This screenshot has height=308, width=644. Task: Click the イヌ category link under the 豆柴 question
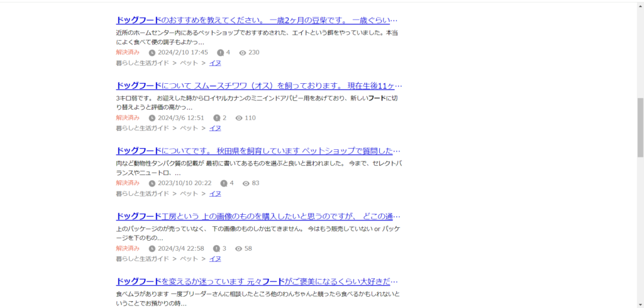click(215, 63)
